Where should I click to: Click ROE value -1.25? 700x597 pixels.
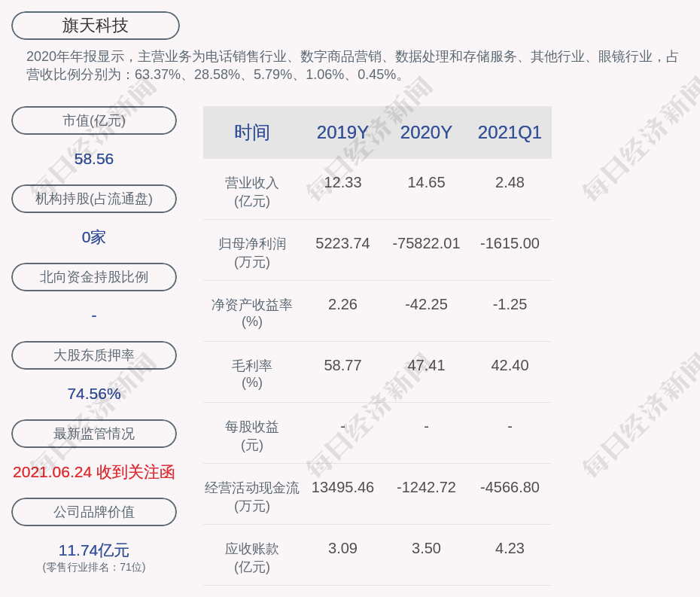click(510, 305)
